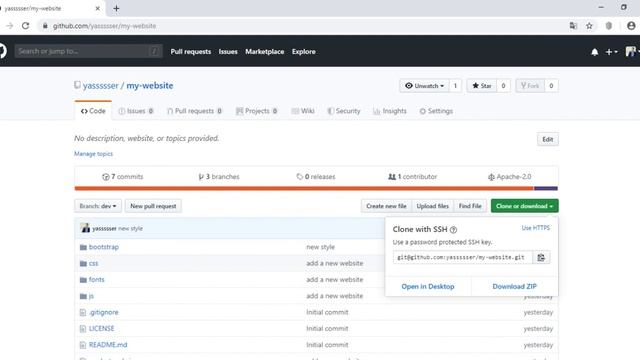Switch to the Issues repo tab
This screenshot has width=640, height=360.
[136, 111]
